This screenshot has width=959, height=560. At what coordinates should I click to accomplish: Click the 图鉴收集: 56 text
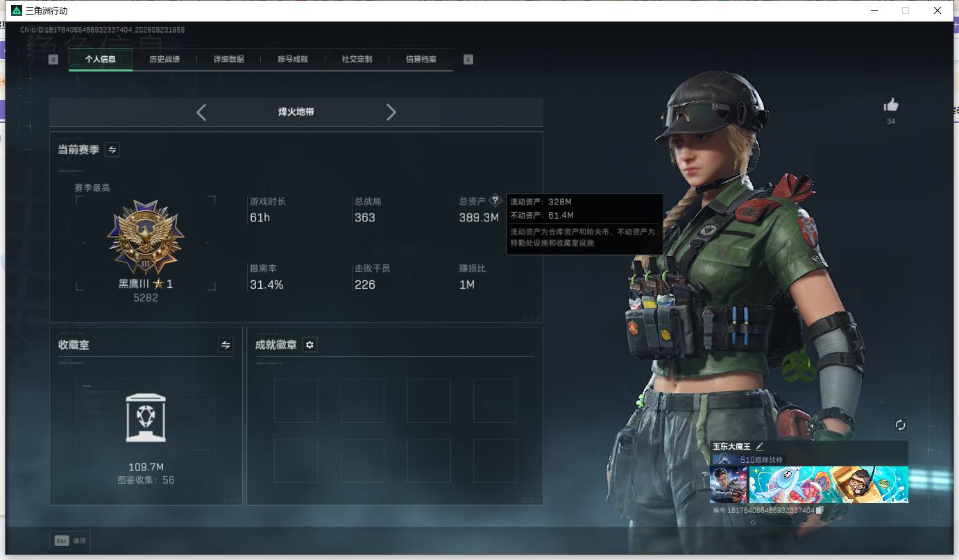click(x=146, y=480)
